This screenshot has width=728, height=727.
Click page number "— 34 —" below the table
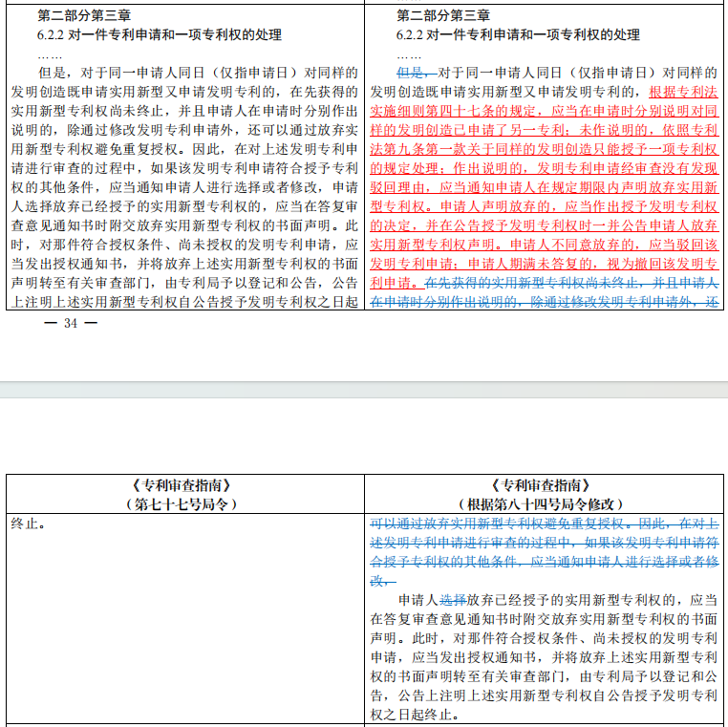click(71, 323)
